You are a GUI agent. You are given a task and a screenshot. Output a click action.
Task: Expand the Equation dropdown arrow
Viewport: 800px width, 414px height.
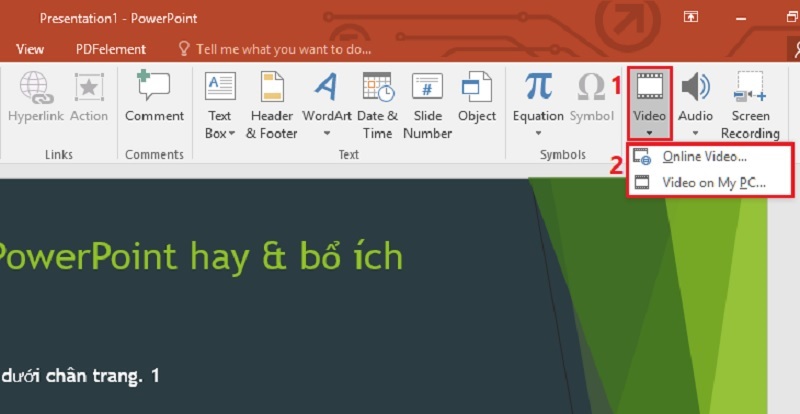point(538,134)
